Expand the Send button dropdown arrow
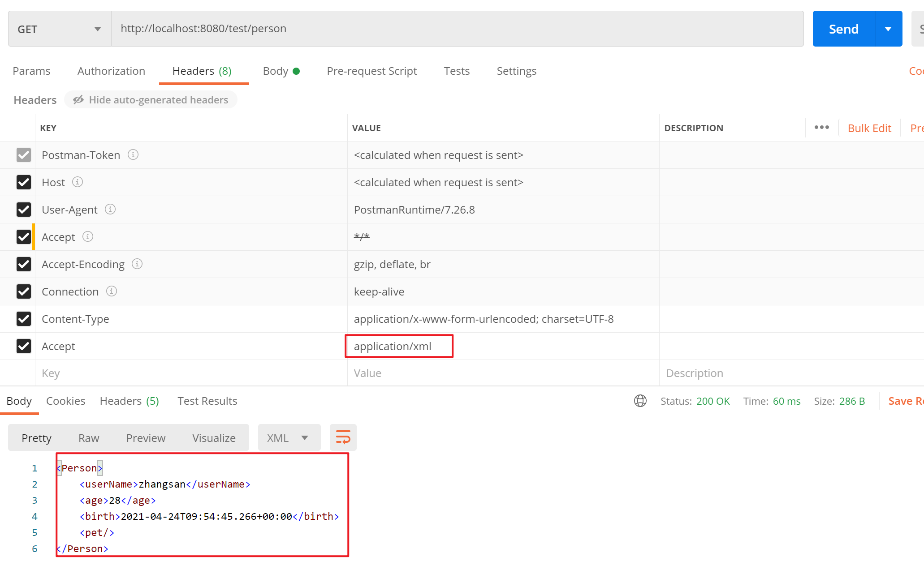The width and height of the screenshot is (924, 574). (x=888, y=29)
